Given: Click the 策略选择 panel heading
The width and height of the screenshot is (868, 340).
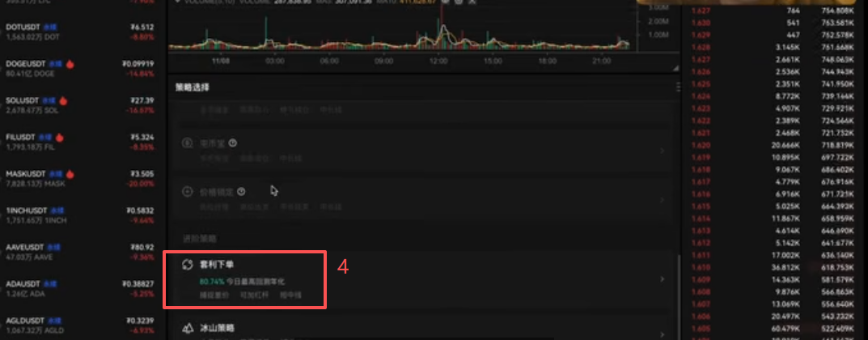Looking at the screenshot, I should 192,87.
